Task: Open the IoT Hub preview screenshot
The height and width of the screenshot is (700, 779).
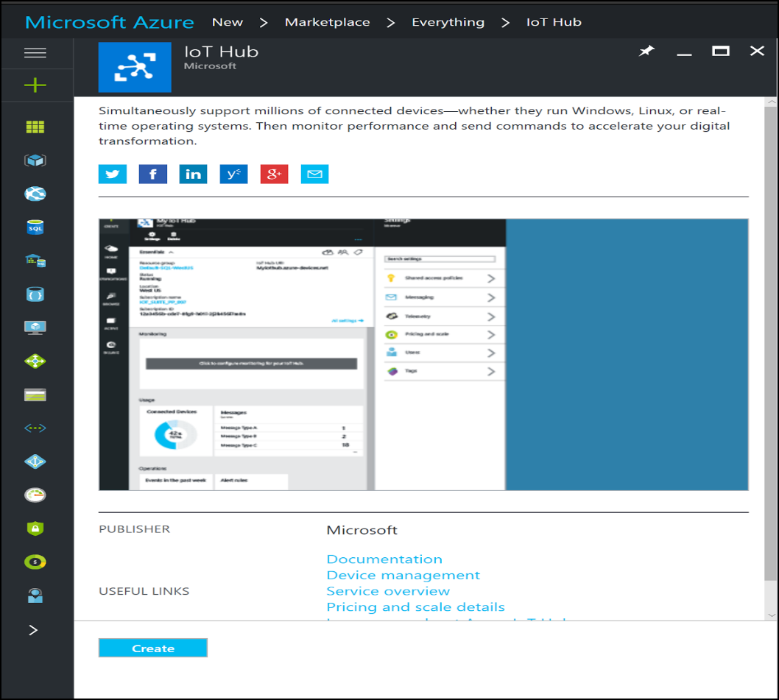Action: pyautogui.click(x=423, y=355)
